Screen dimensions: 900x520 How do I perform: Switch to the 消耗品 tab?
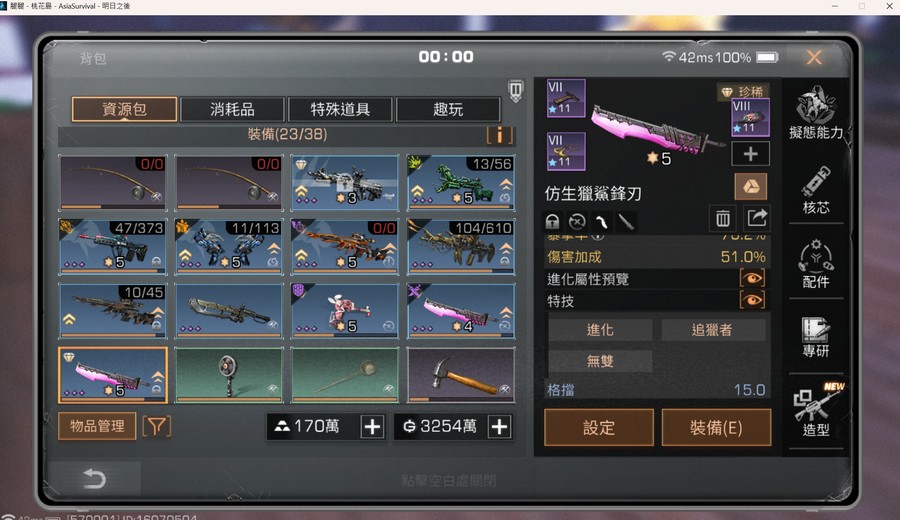pyautogui.click(x=232, y=109)
